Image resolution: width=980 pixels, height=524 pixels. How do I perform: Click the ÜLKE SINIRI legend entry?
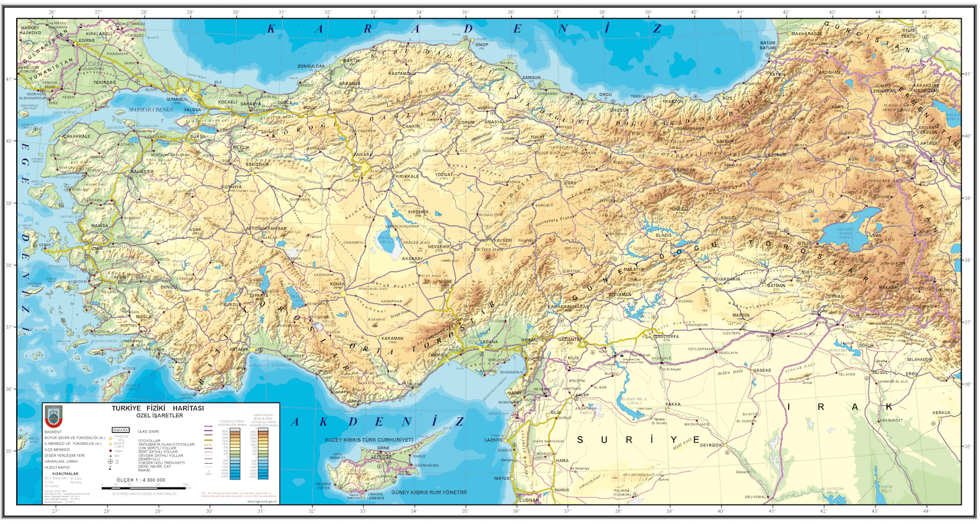tap(149, 431)
